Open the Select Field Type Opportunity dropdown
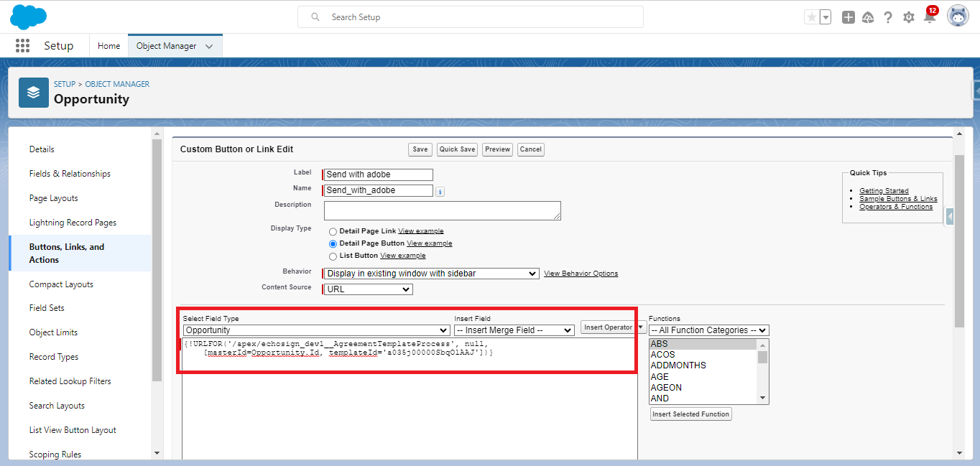This screenshot has width=980, height=466. [316, 330]
